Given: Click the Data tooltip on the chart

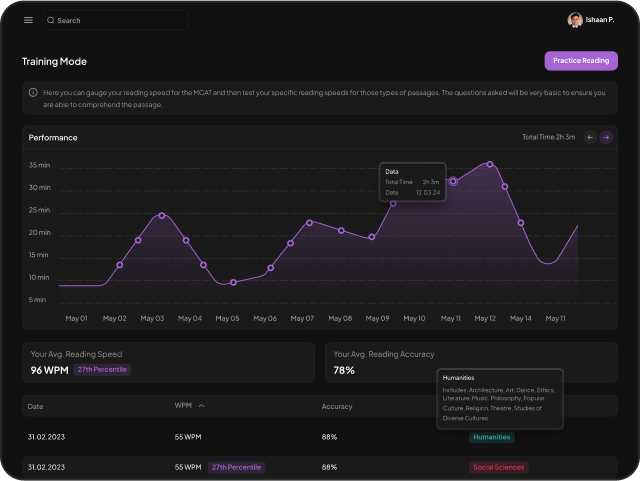Looking at the screenshot, I should 412,181.
